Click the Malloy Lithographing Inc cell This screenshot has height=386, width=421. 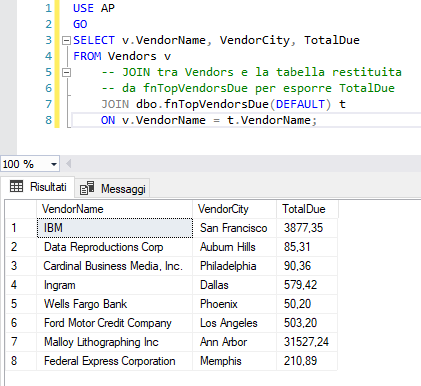coord(115,342)
